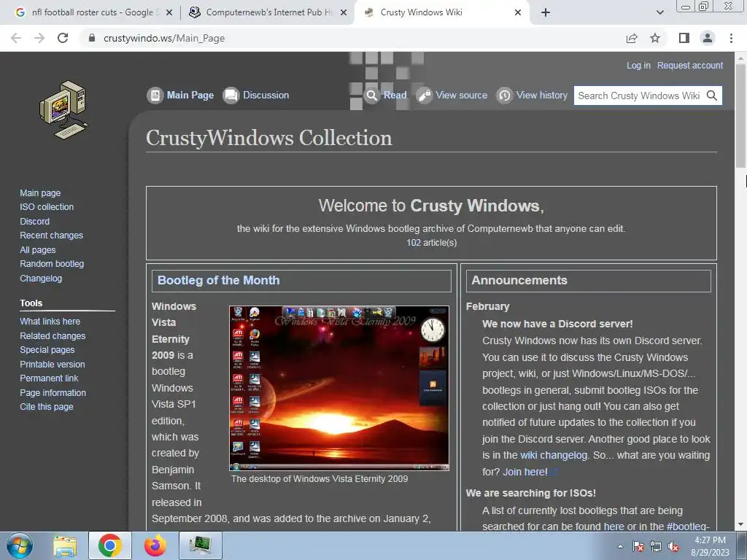Image resolution: width=747 pixels, height=560 pixels.
Task: Click the View source key icon
Action: pyautogui.click(x=424, y=96)
